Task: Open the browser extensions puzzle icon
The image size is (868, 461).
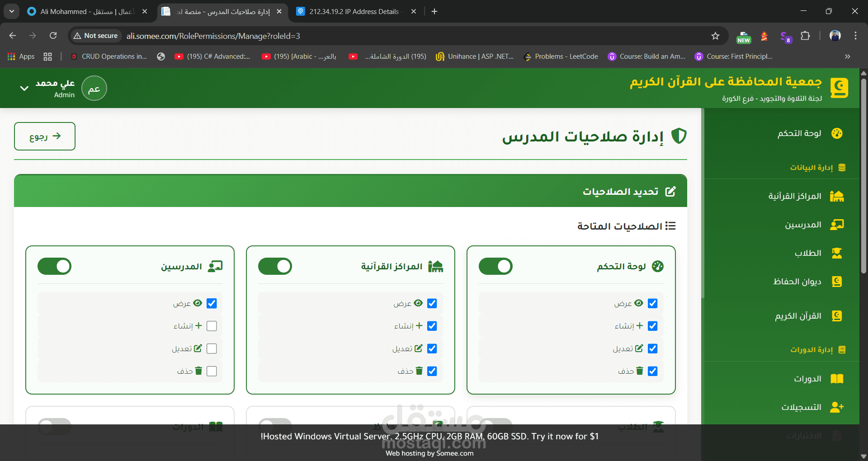Action: tap(805, 36)
